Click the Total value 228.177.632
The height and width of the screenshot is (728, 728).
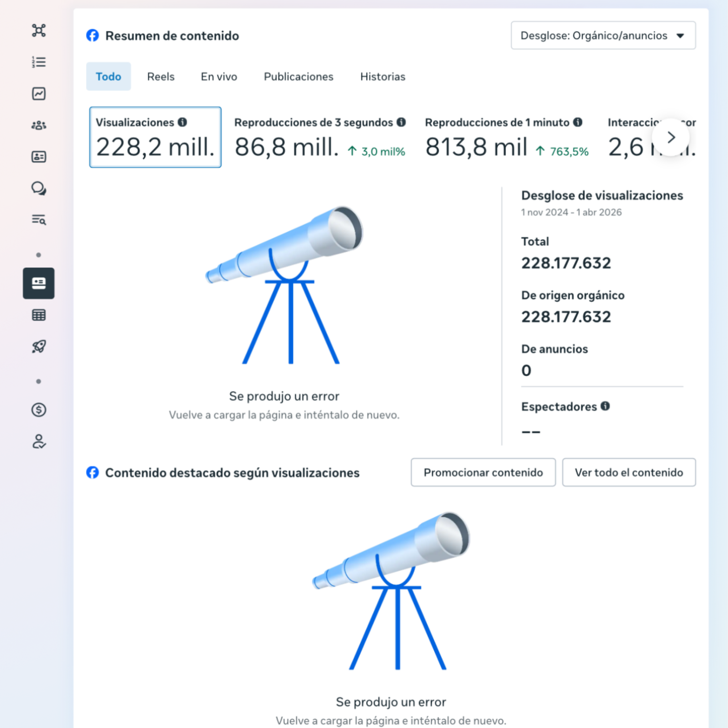pos(566,263)
